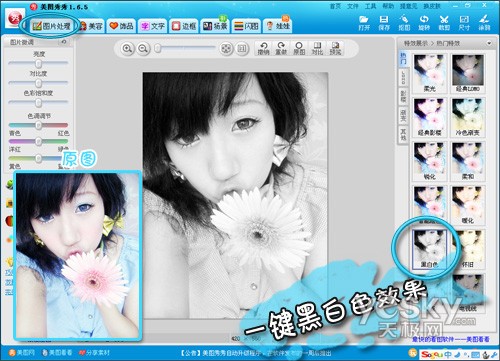Viewport: 500px width, 361px height.
Task: Apply the 锐化 effect thumbnail
Action: [429, 161]
